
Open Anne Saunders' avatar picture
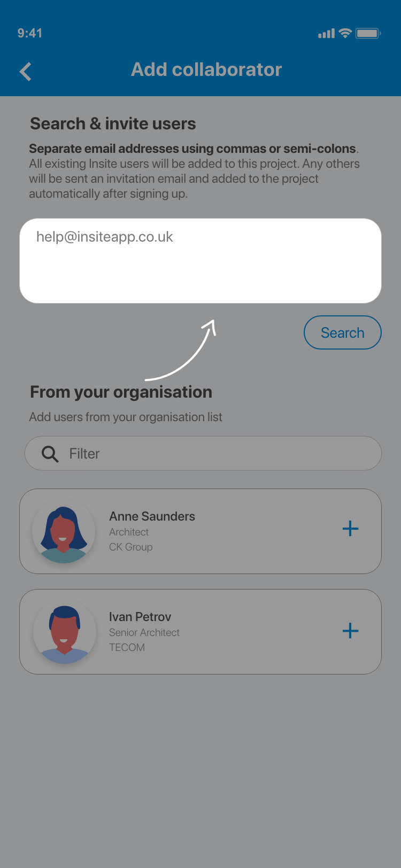coord(64,532)
